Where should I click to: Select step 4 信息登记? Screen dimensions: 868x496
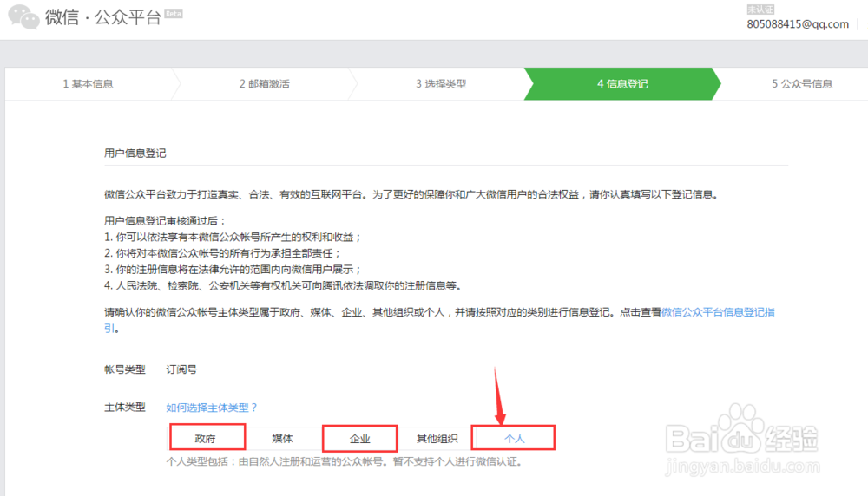pyautogui.click(x=622, y=84)
